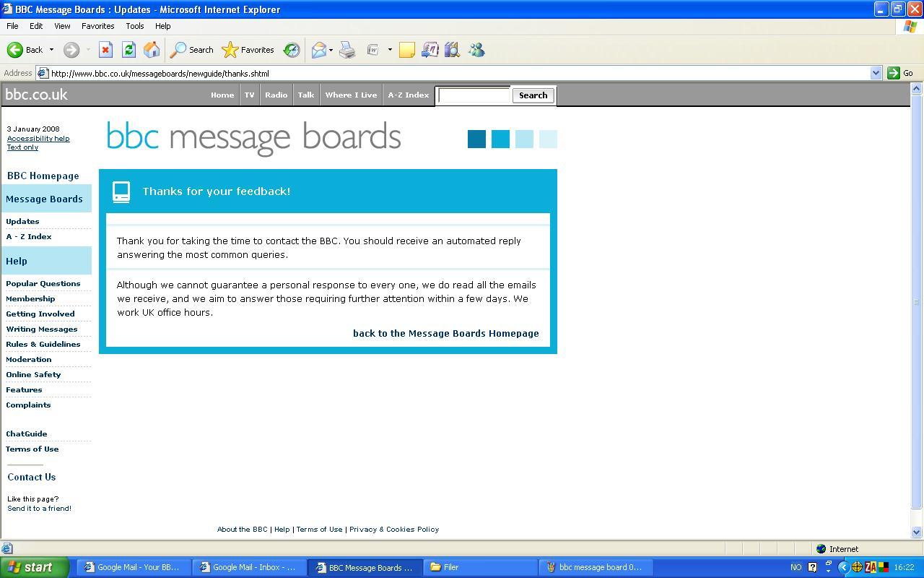Open the Back button history dropdown arrow

pyautogui.click(x=51, y=50)
